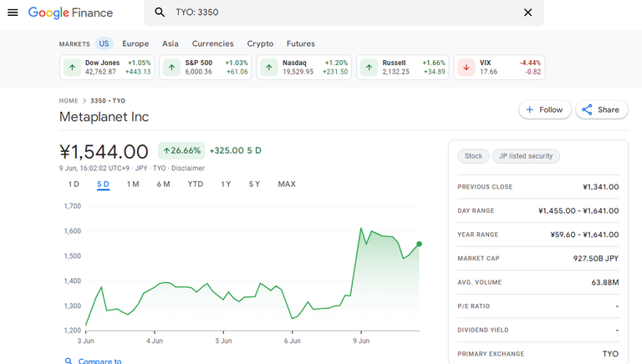Click the 3350 • TYO breadcrumb
642x364 pixels.
pyautogui.click(x=108, y=101)
